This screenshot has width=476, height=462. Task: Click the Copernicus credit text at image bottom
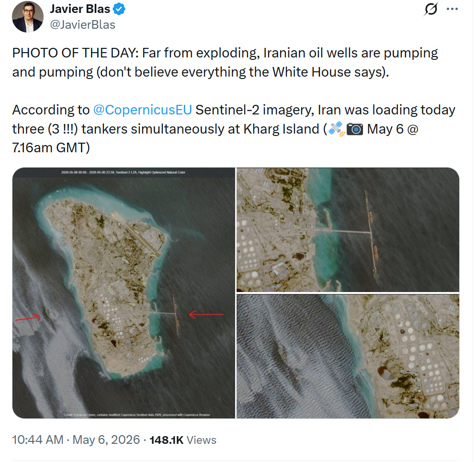137,415
